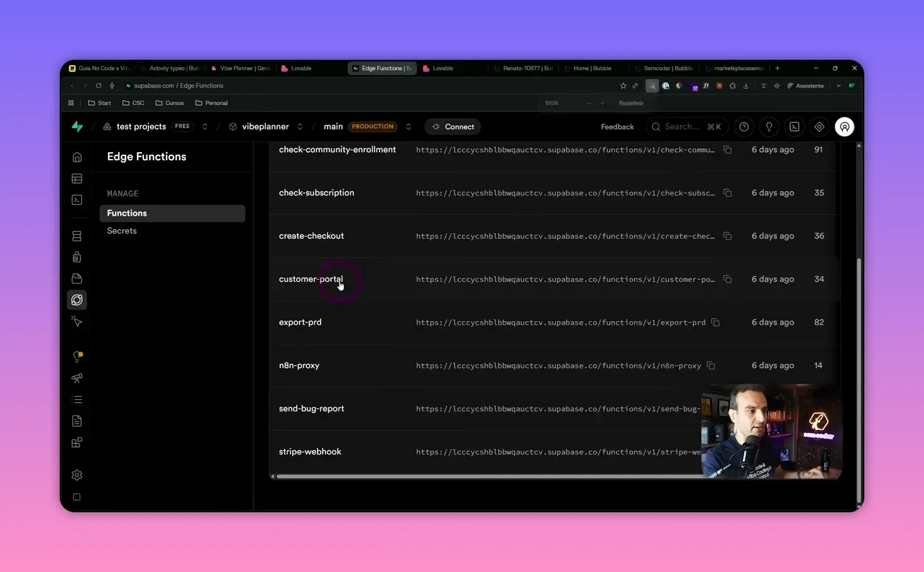The height and width of the screenshot is (572, 924).
Task: Open Project Settings via the gear icon
Action: click(x=77, y=475)
